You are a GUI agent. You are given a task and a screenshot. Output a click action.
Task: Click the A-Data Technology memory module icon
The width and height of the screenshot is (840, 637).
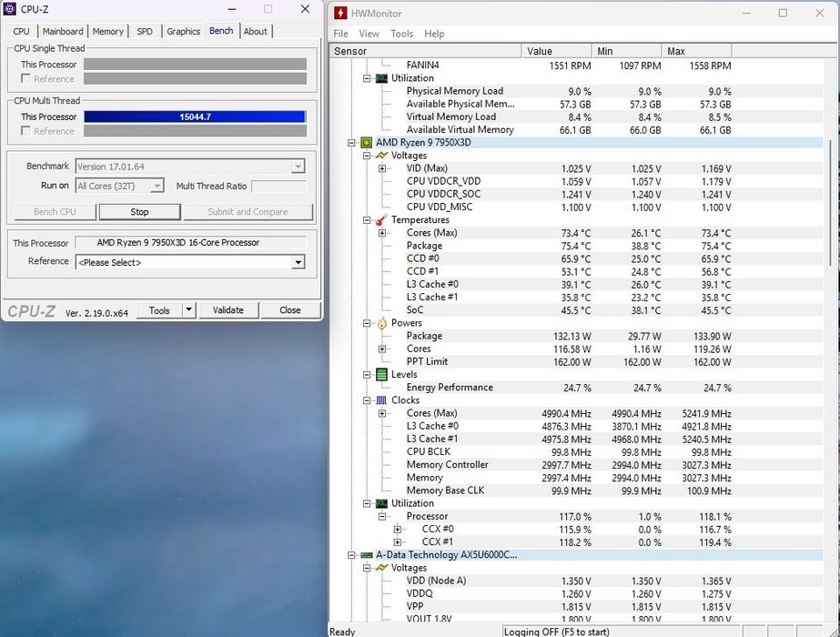367,555
